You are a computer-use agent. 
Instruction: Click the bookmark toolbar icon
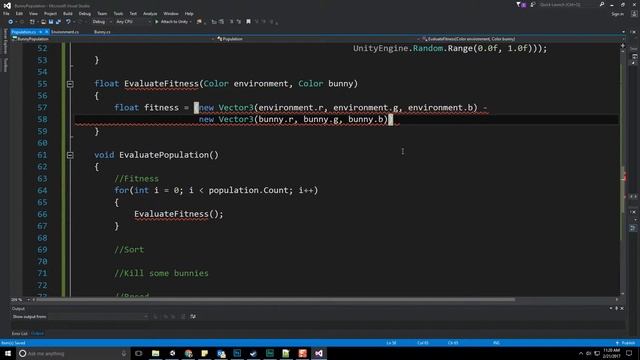[x=248, y=22]
